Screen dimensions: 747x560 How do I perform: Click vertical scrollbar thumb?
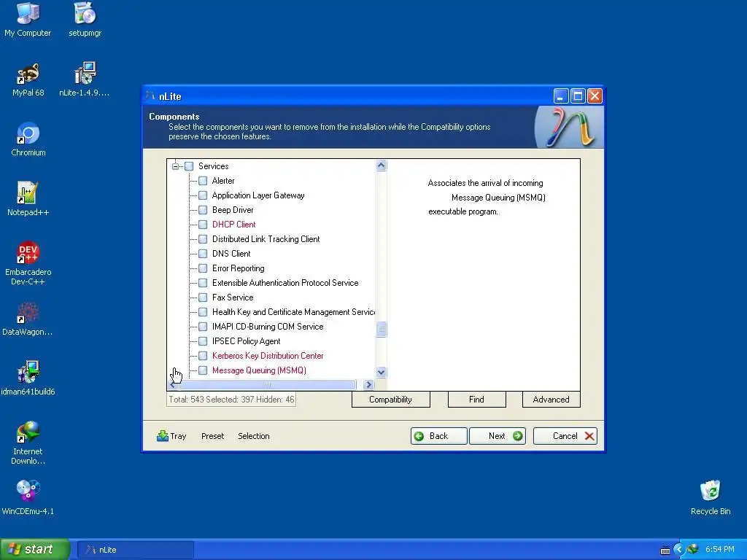pos(381,329)
